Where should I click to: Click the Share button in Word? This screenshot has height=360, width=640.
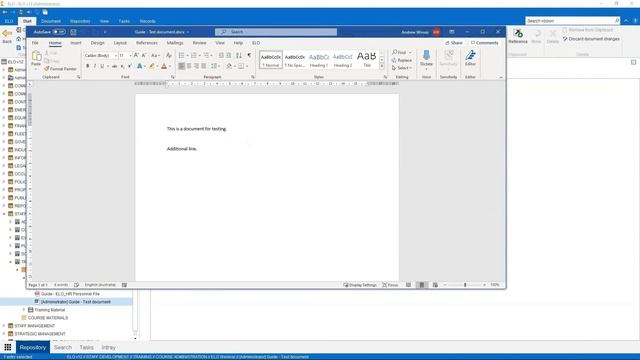pos(454,43)
